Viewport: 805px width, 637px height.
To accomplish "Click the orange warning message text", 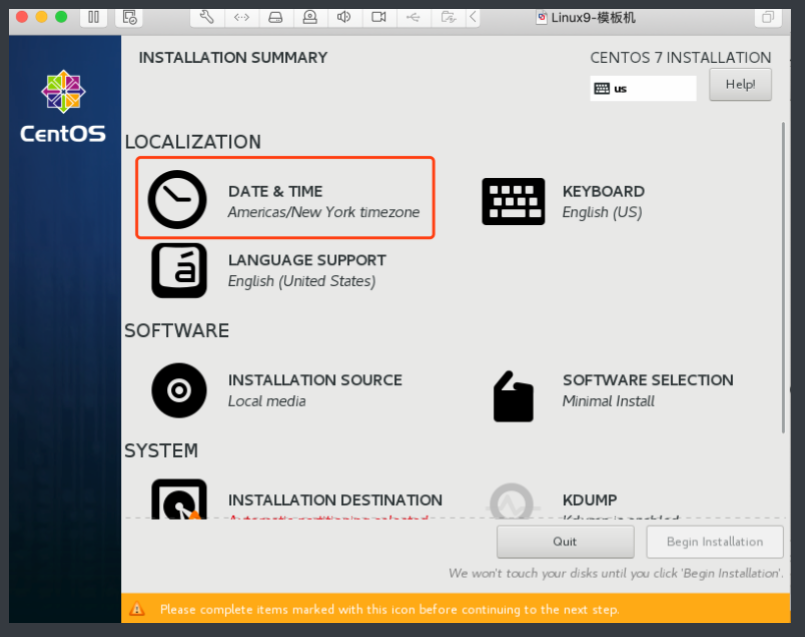I will 389,609.
